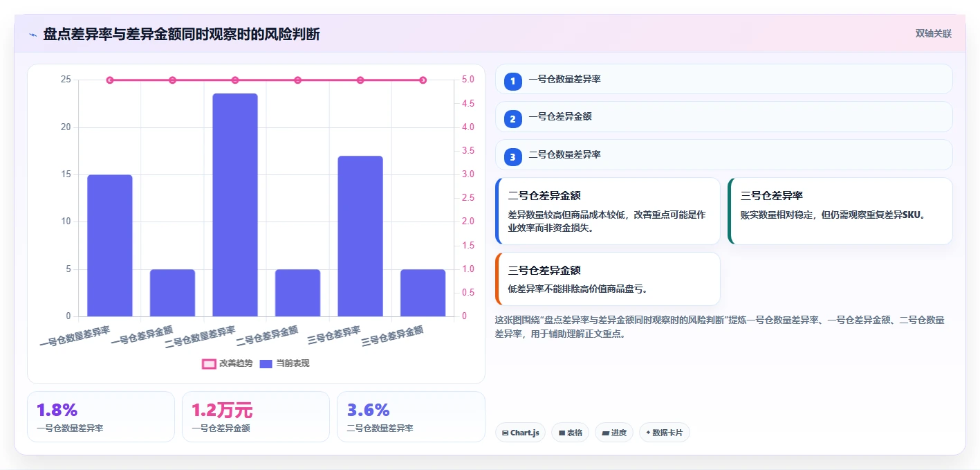Click the trend line point above 三号仓差异金额
Viewport: 980px width, 470px height.
[423, 80]
